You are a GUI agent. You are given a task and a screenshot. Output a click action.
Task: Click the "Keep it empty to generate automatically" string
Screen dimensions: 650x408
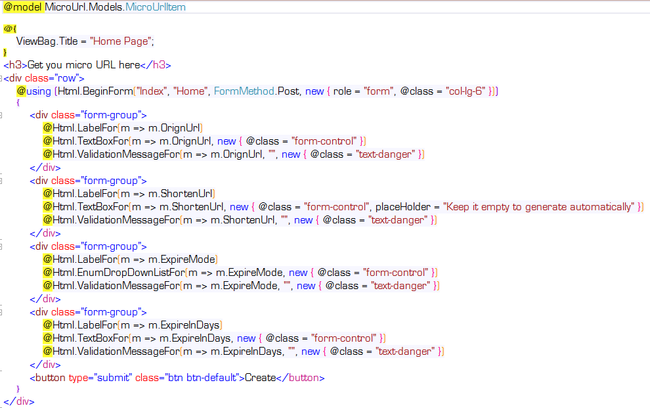click(538, 207)
